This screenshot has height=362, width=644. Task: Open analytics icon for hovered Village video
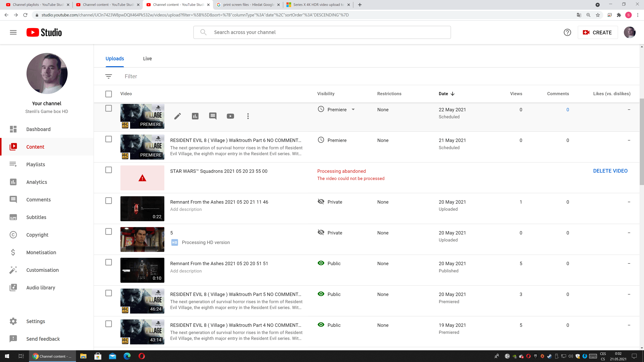(x=195, y=116)
